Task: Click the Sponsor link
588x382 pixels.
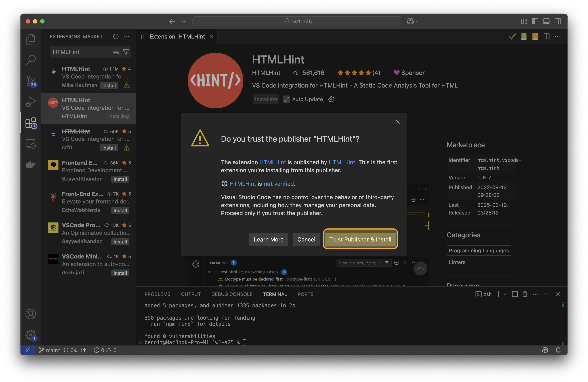Action: 409,73
